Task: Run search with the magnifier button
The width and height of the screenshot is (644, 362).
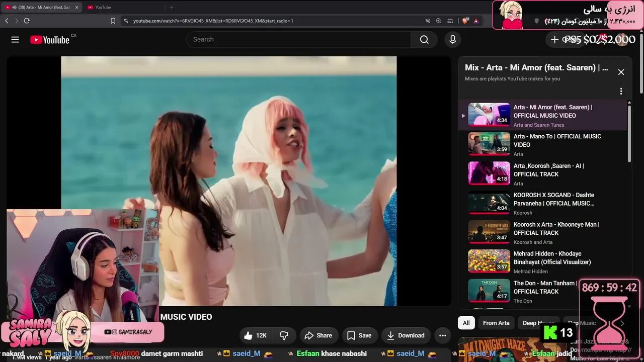Action: 424,40
